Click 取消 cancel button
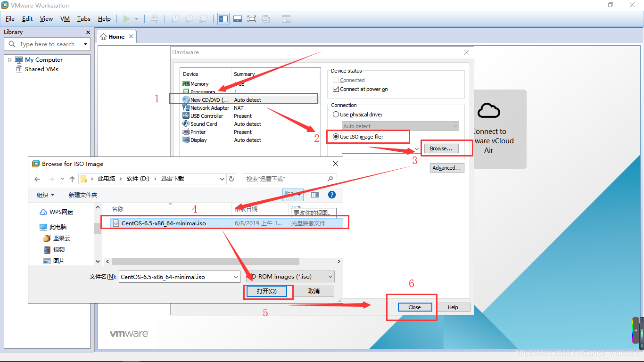 [314, 291]
